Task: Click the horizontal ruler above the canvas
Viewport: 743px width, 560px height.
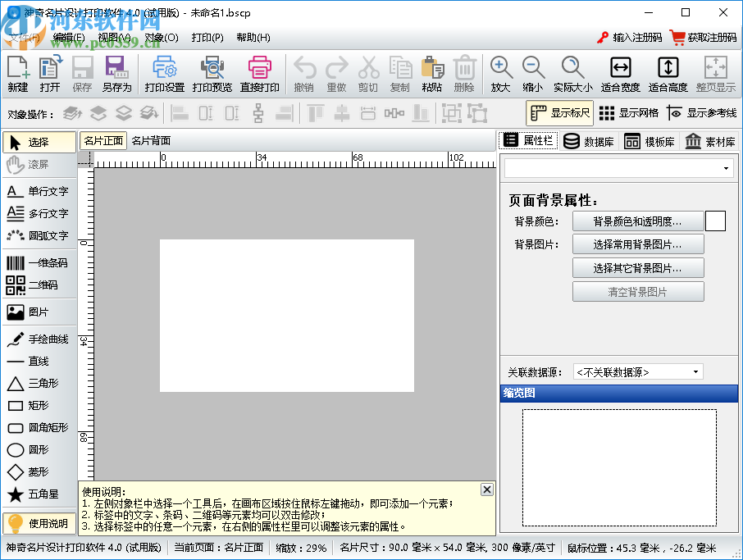Action: pos(294,160)
